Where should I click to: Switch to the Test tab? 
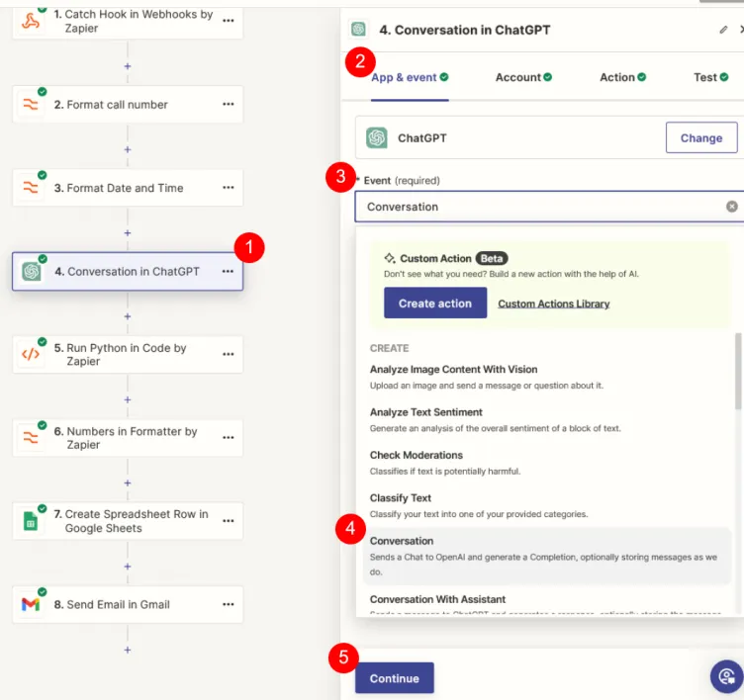pyautogui.click(x=710, y=77)
